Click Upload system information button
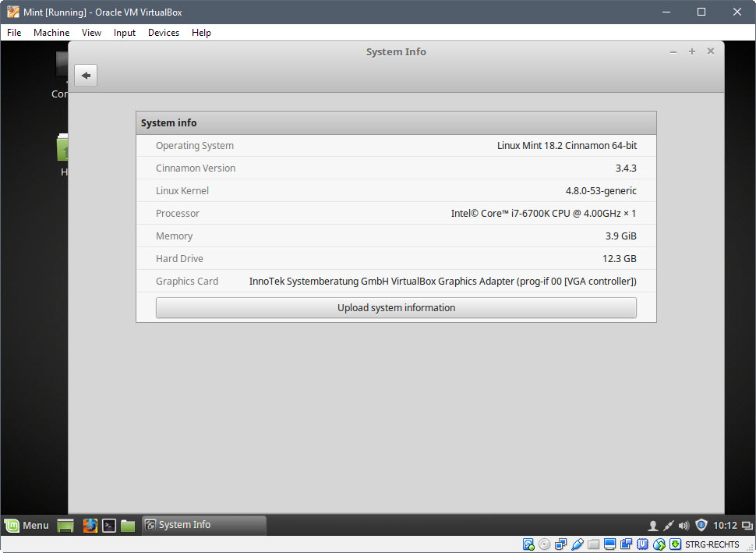 point(396,308)
